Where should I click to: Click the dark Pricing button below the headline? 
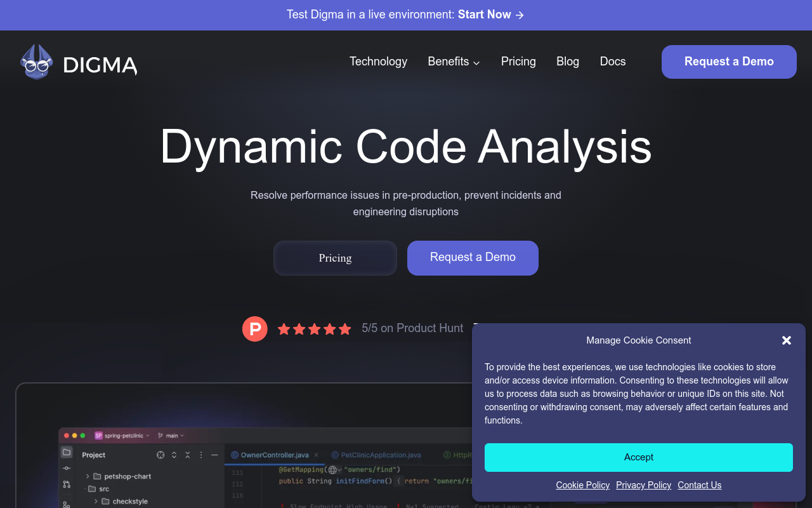[335, 258]
